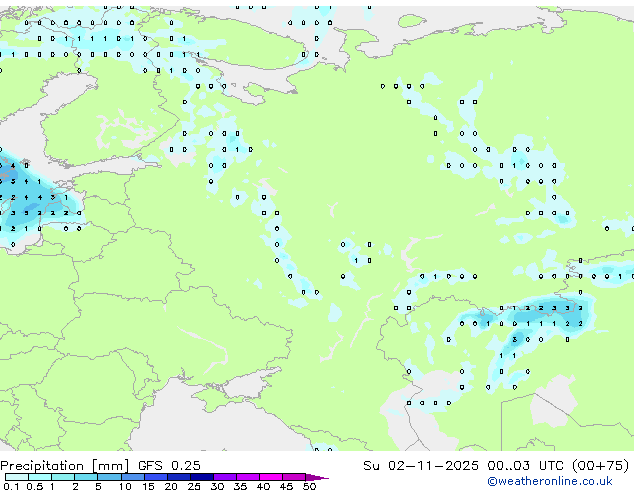
Task: Click legend scale label '10'
Action: (x=125, y=486)
